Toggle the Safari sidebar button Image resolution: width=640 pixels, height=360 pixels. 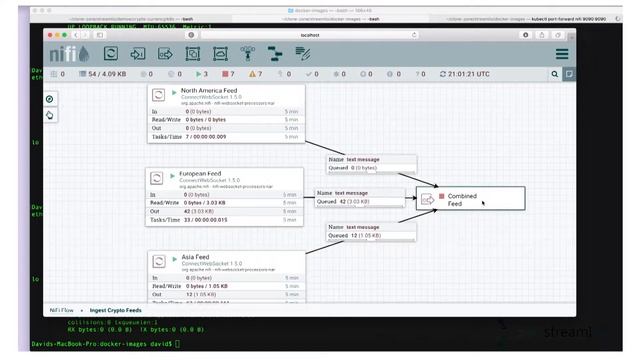(100, 35)
